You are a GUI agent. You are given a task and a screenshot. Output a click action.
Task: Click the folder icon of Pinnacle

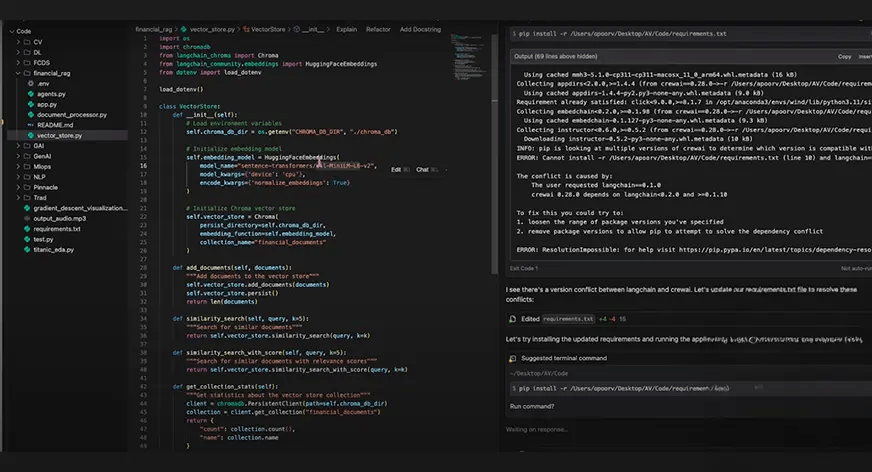tap(27, 187)
